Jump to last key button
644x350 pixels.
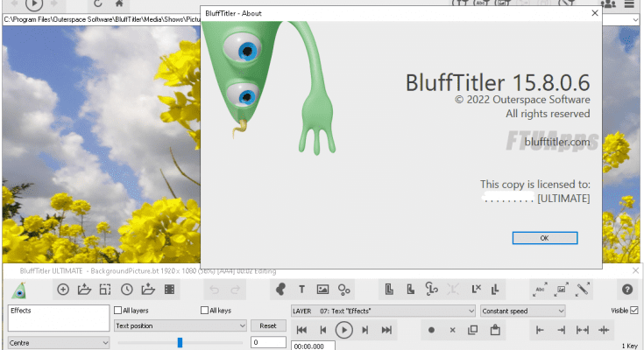click(386, 330)
